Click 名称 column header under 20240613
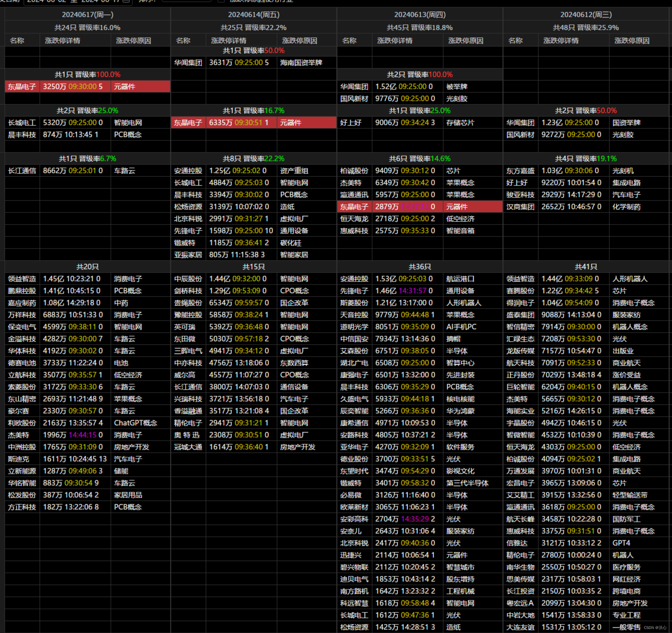Screen dimensions: 672x633 (x=349, y=41)
